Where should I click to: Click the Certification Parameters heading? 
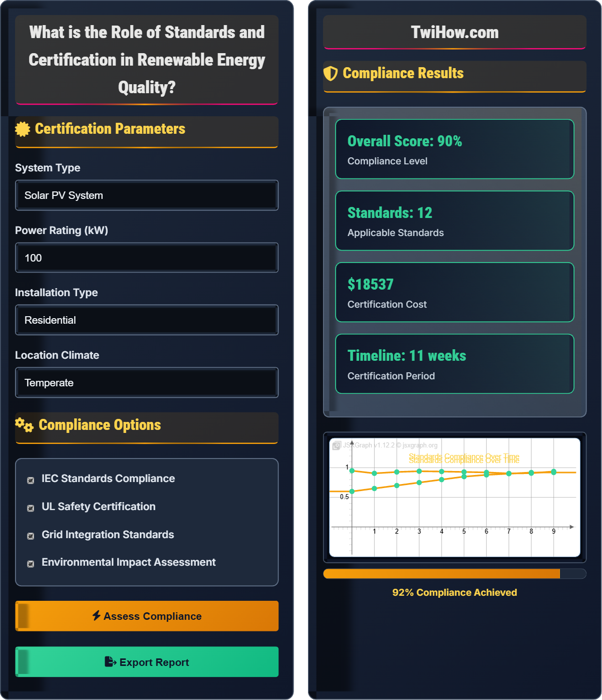coord(110,129)
